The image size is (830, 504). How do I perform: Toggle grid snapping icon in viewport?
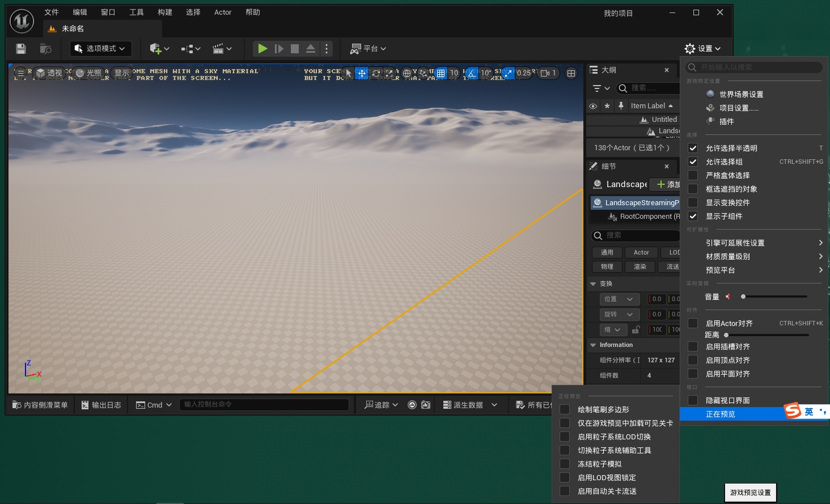coord(441,73)
